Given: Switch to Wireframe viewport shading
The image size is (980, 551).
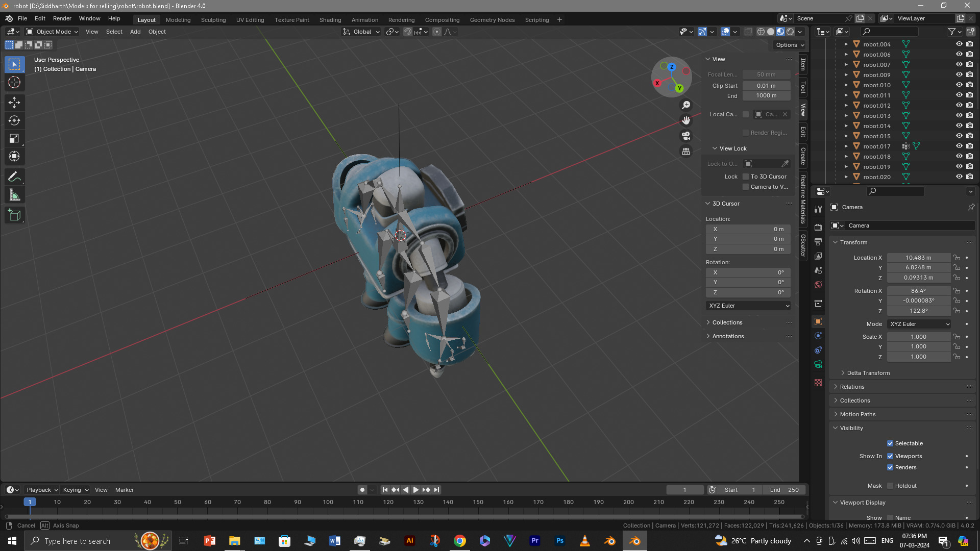Looking at the screenshot, I should click(761, 32).
